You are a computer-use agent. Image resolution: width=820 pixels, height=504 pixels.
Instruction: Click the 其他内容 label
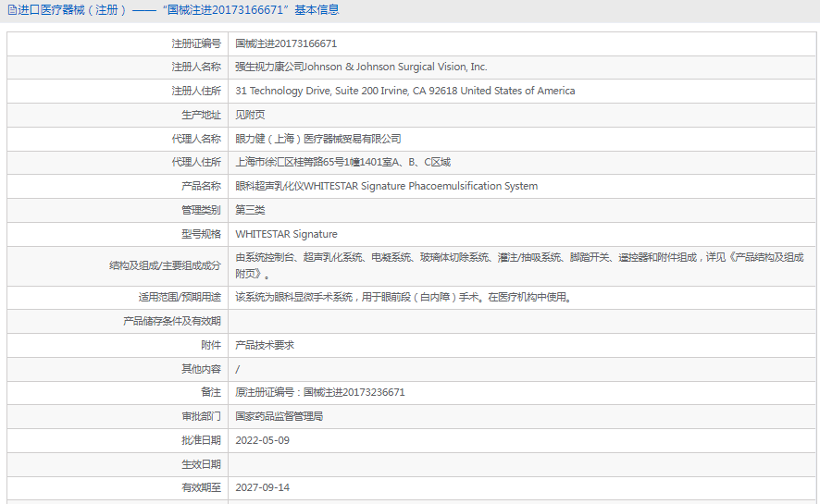click(202, 369)
